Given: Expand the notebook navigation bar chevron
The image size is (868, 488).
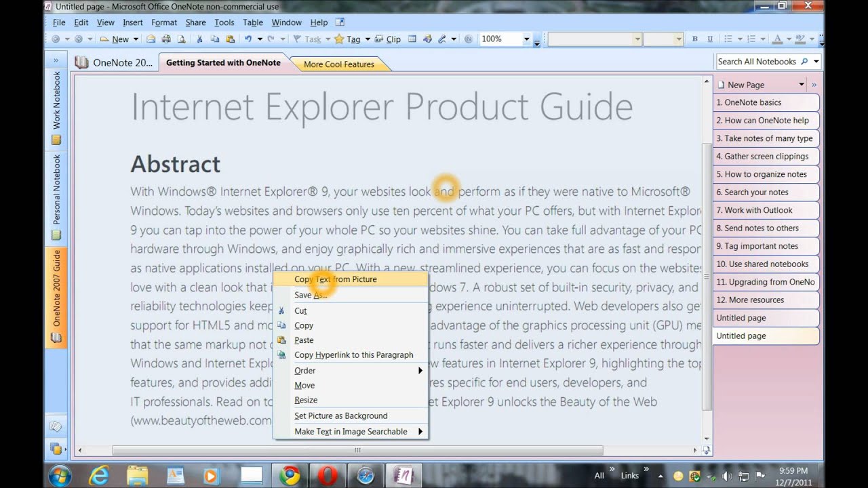Looking at the screenshot, I should [56, 61].
